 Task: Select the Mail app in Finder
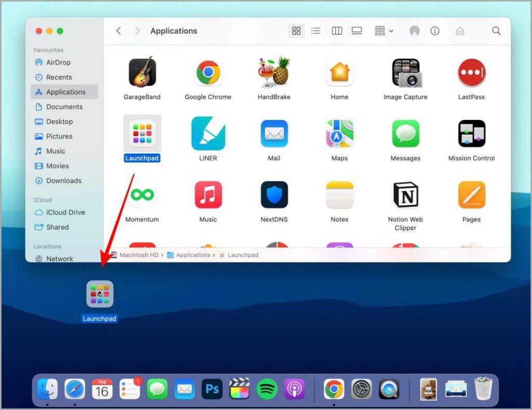pyautogui.click(x=274, y=134)
